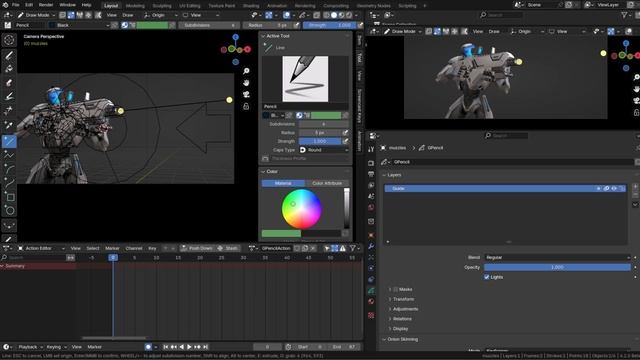
Task: Open the Edit menu
Action: pyautogui.click(x=29, y=5)
